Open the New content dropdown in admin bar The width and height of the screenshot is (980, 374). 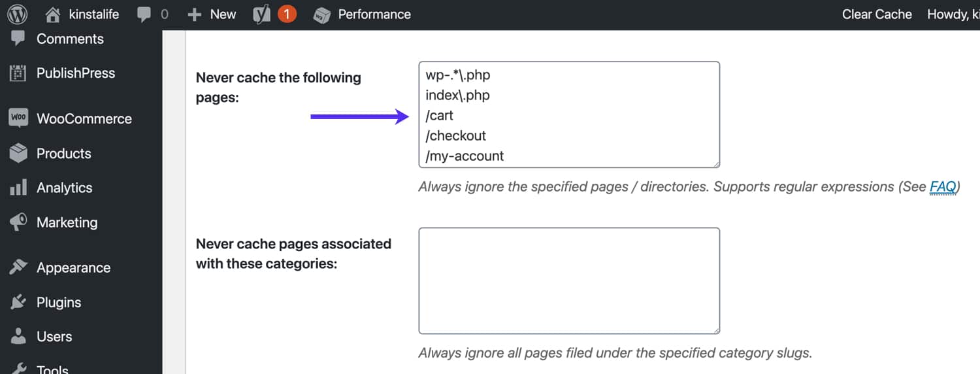pyautogui.click(x=212, y=14)
